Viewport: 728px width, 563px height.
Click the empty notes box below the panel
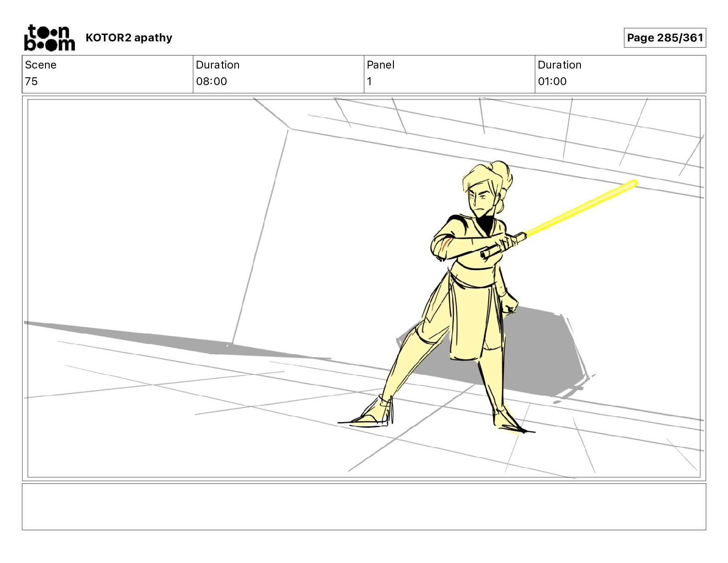pos(364,506)
